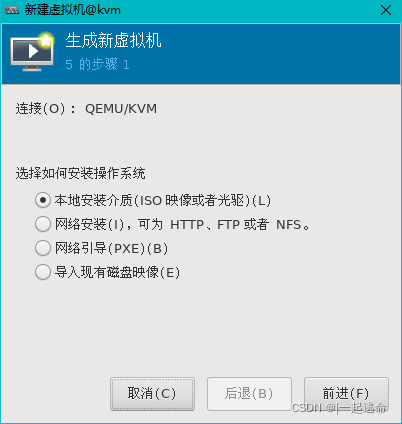Click the virt-manager icon in the title bar
Screen dimensions: 402x424
[x=12, y=10]
